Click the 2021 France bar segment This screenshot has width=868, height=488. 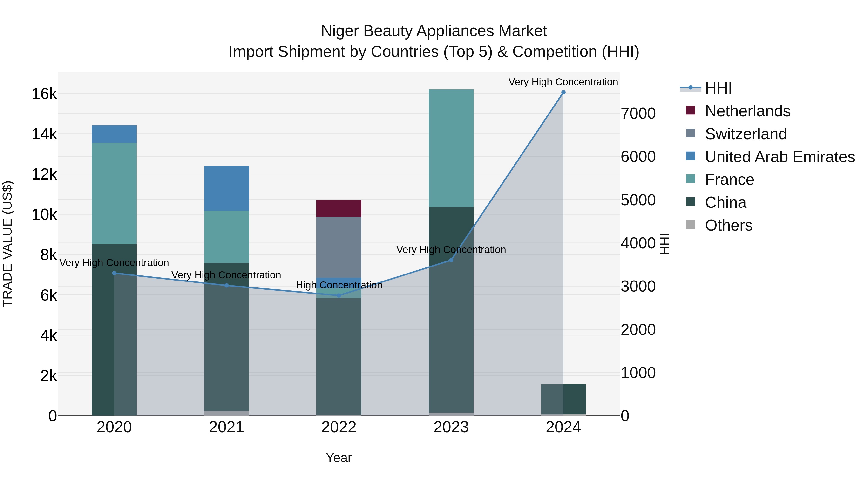226,237
